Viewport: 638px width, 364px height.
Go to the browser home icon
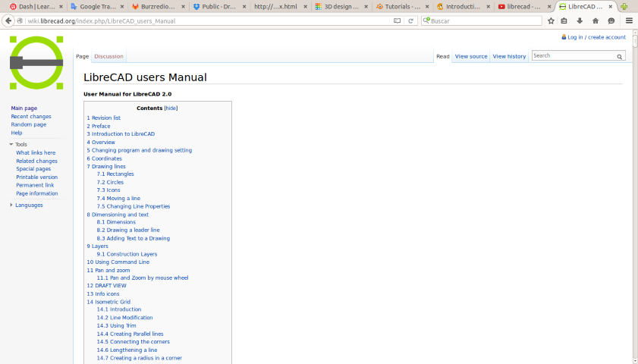pos(596,20)
